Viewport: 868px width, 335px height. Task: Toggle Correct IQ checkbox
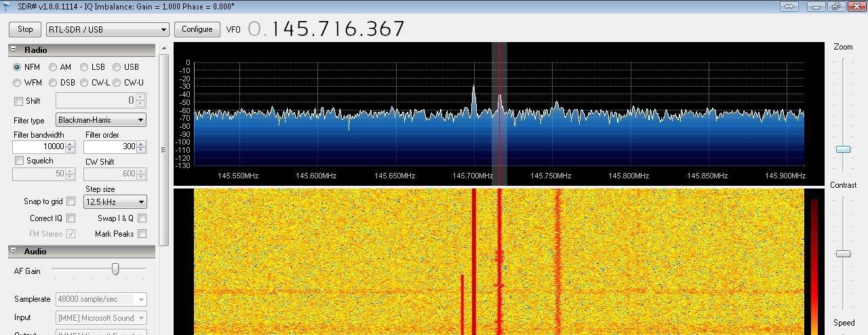71,218
